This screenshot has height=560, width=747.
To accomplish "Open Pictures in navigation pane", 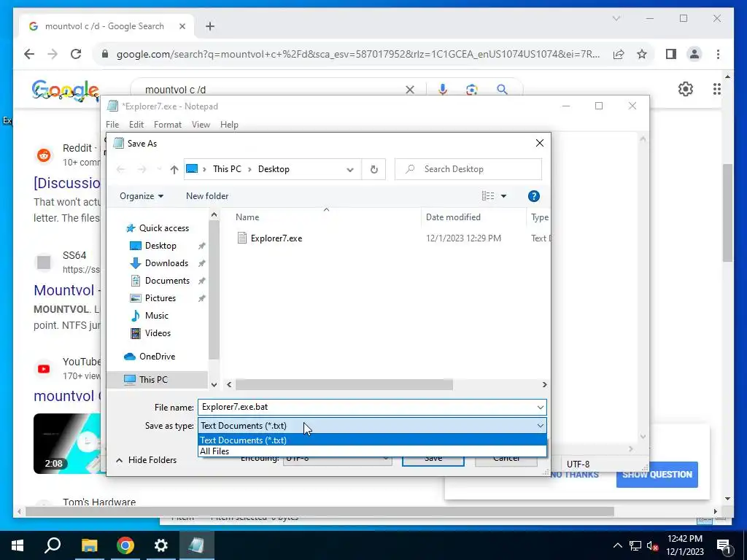I will [x=160, y=298].
